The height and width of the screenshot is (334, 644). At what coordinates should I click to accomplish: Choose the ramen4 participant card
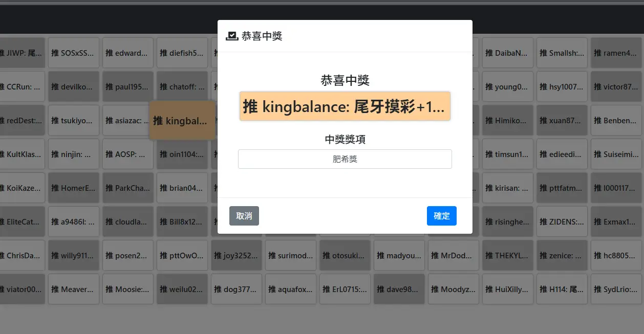616,53
